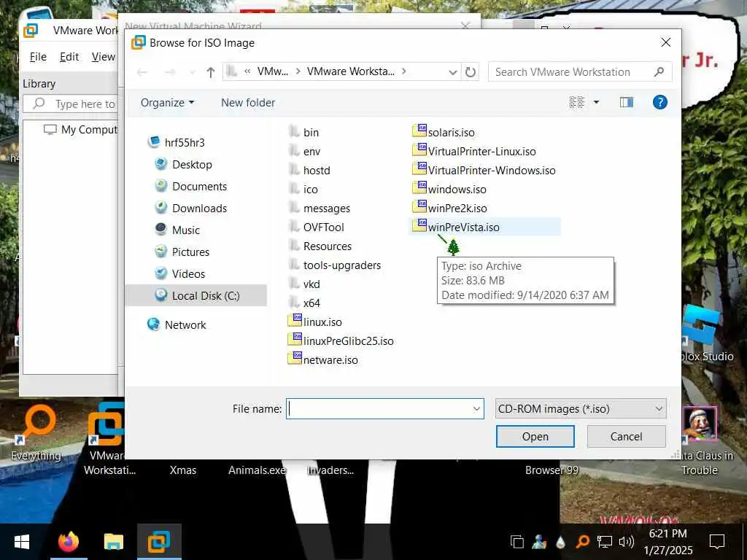Image resolution: width=747 pixels, height=560 pixels.
Task: Expand the VMw... breadcrumb chevron
Action: 298,71
